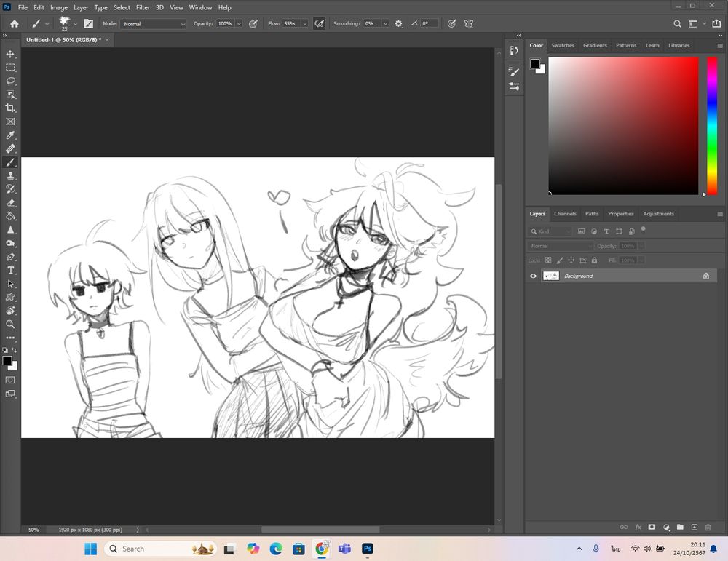Select the Custom Shape tool
Image resolution: width=728 pixels, height=561 pixels.
pyautogui.click(x=10, y=297)
